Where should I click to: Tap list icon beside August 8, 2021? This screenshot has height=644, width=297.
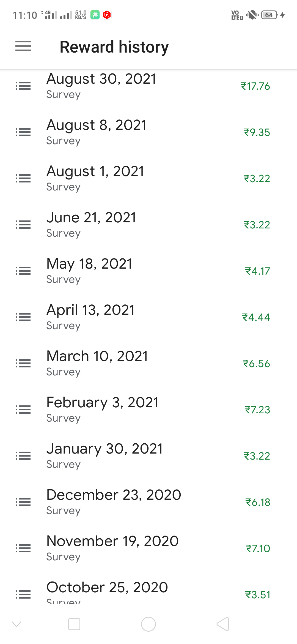coord(23,132)
